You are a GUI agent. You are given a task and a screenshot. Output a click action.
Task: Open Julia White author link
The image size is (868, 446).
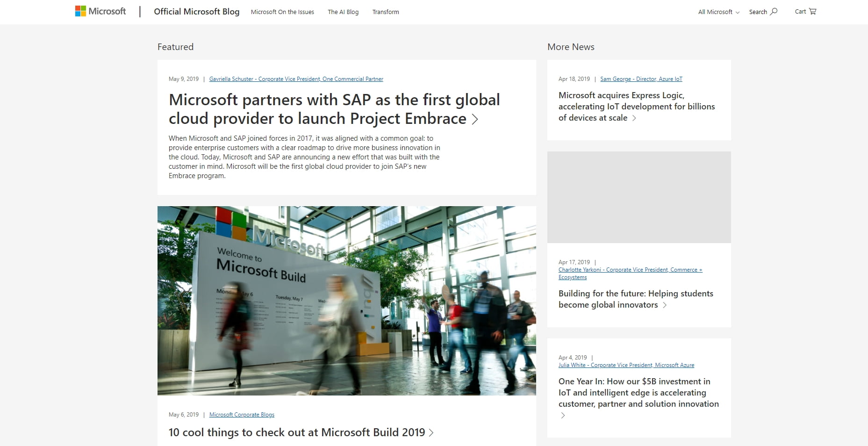coord(626,365)
